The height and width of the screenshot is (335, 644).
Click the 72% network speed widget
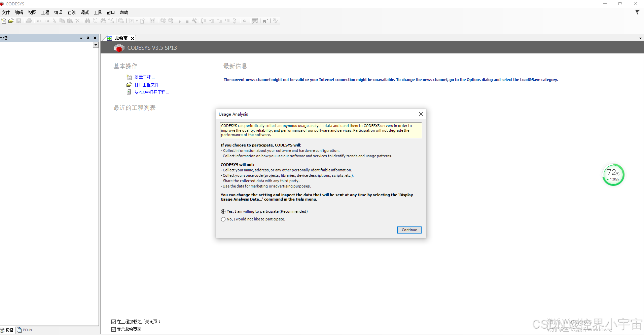tap(613, 175)
